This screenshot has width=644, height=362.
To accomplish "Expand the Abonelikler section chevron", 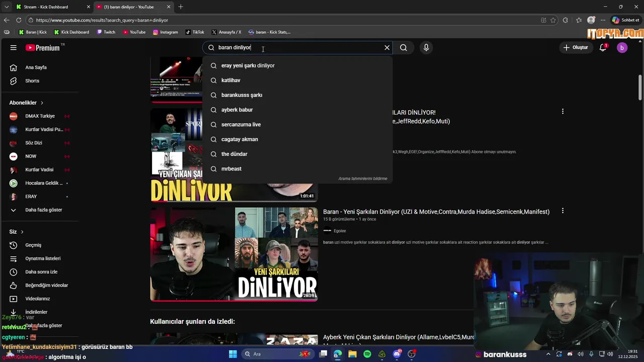I will [42, 103].
